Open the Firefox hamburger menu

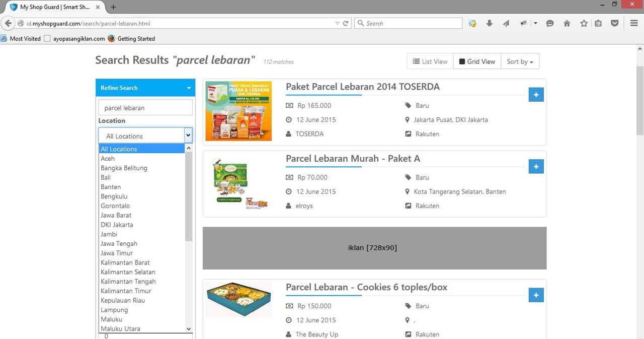click(x=634, y=23)
